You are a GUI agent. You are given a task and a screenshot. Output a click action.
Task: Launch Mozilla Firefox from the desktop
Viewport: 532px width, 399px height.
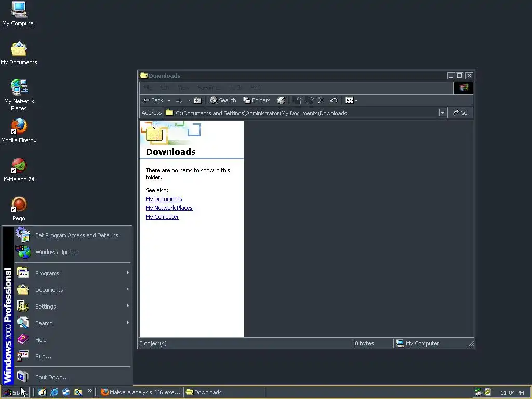click(x=19, y=131)
